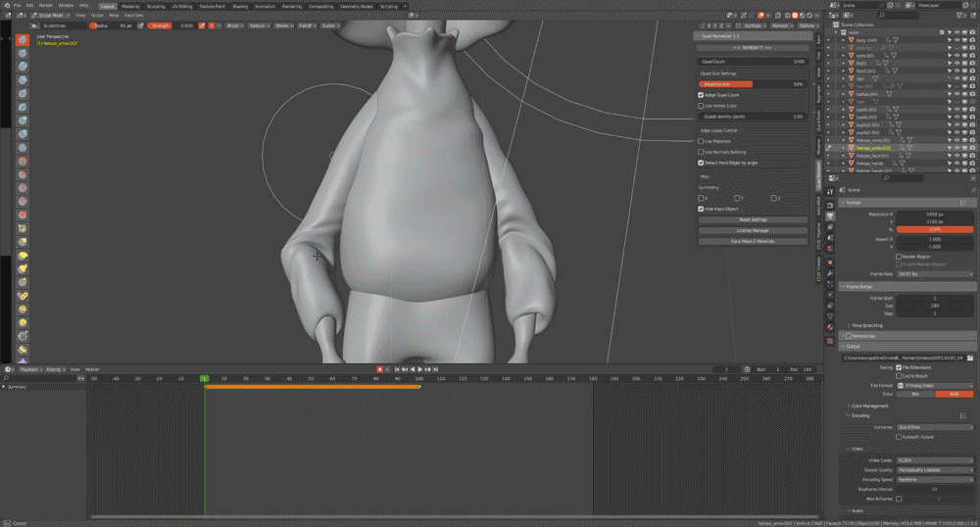980x527 pixels.
Task: Click the REMESH IT button
Action: (x=752, y=47)
